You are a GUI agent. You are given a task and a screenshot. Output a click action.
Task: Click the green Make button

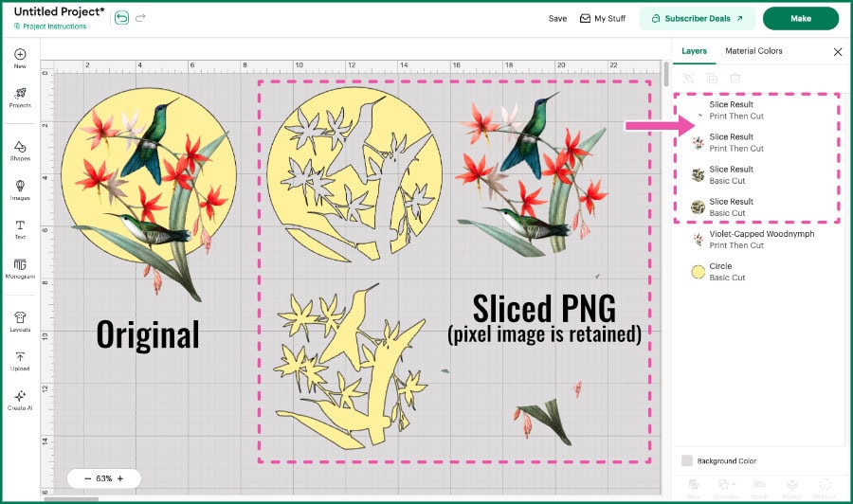(x=801, y=19)
